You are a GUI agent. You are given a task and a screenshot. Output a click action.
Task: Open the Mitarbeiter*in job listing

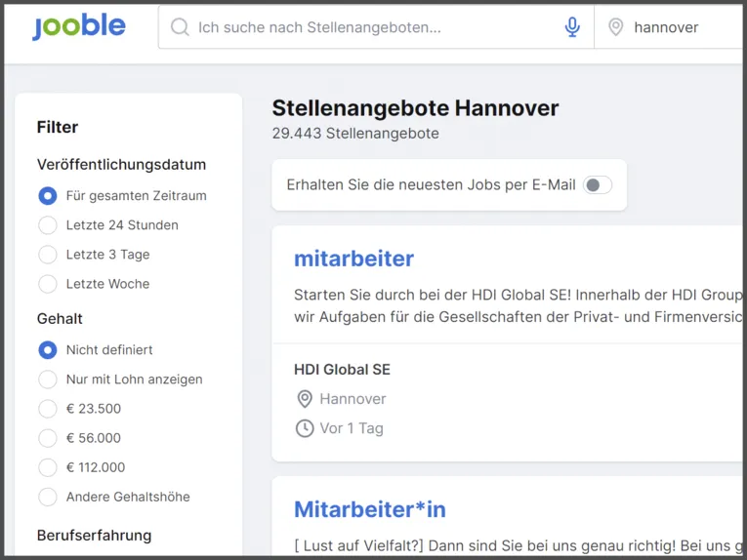(370, 509)
